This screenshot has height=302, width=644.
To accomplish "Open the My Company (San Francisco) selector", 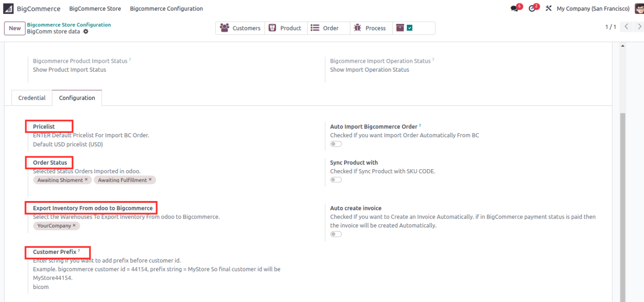I will click(593, 9).
